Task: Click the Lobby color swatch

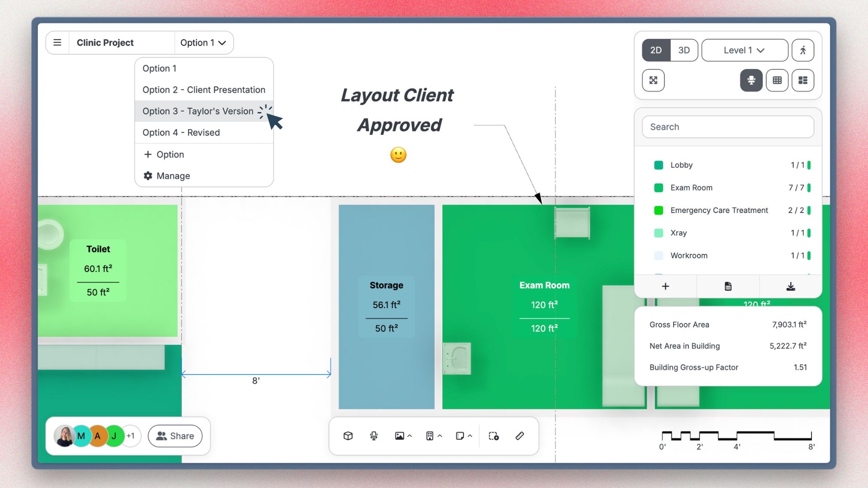Action: tap(659, 165)
